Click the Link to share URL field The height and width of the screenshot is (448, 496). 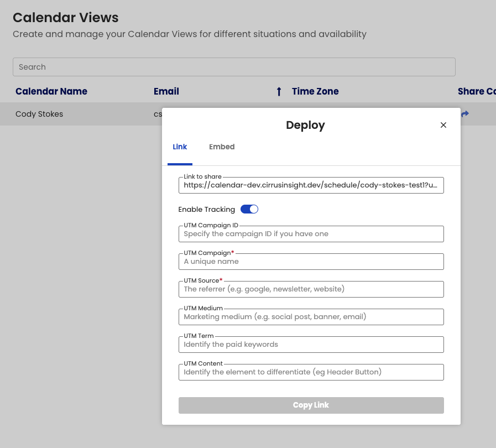[x=311, y=185]
